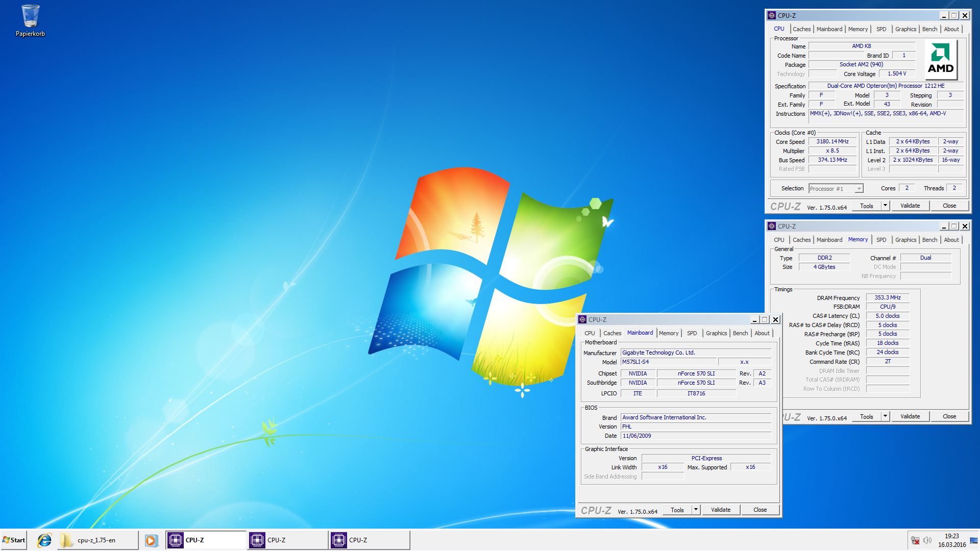This screenshot has width=980, height=551.
Task: Click the FSB:DRAM value CPU/9
Action: pos(888,307)
